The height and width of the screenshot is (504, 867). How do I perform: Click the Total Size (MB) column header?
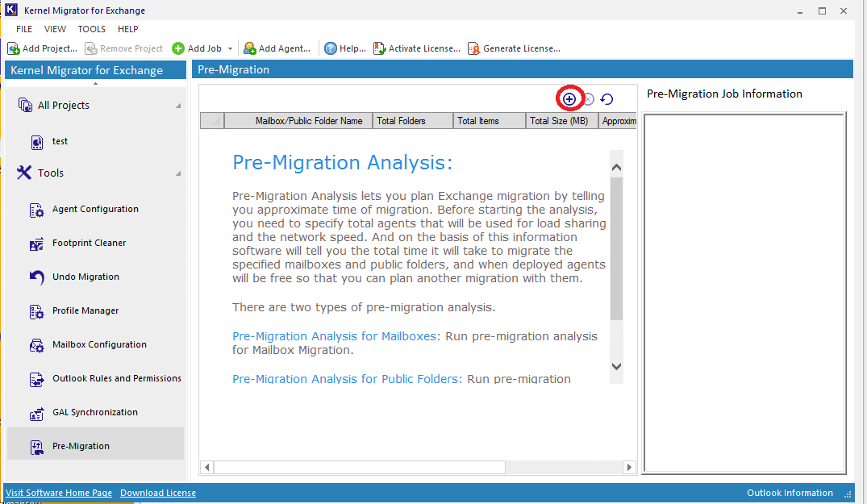click(x=562, y=120)
